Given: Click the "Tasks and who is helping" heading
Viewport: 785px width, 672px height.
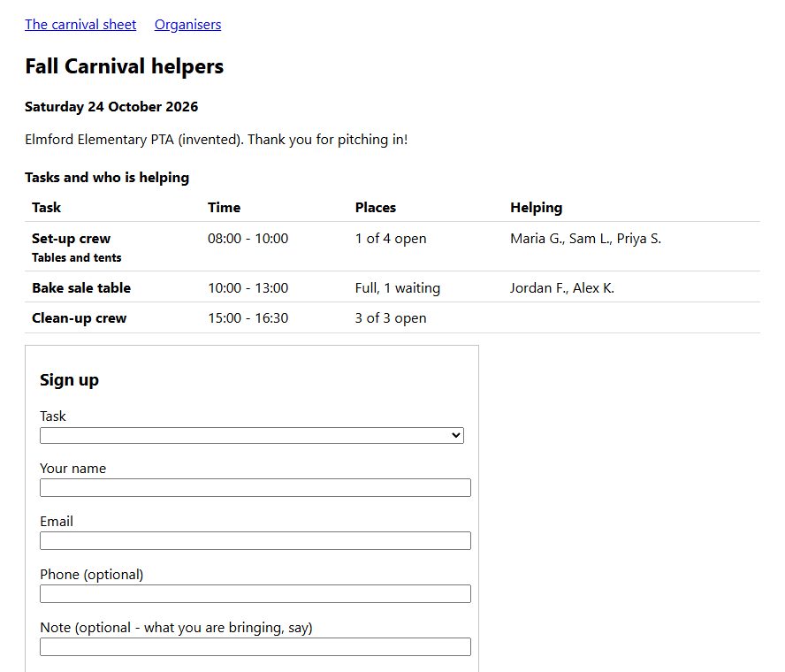Looking at the screenshot, I should click(x=107, y=177).
